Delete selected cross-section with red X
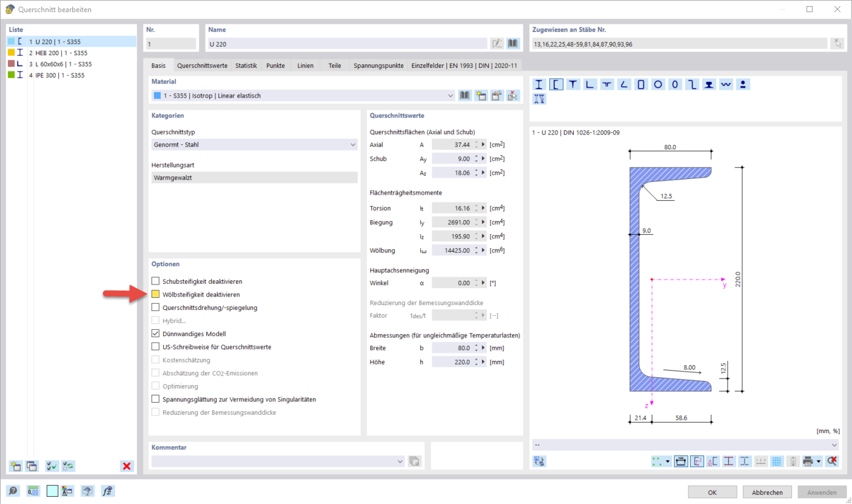The image size is (852, 504). tap(127, 466)
